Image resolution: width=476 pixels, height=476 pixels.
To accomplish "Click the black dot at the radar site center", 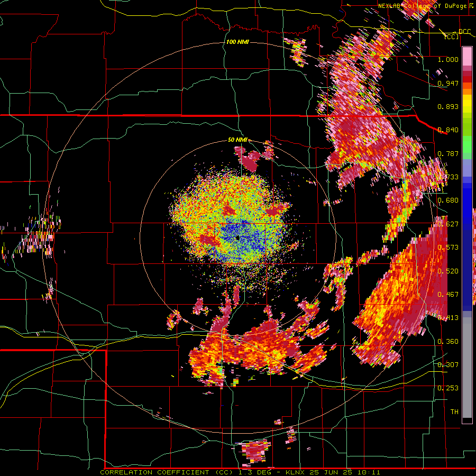I will point(237,238).
